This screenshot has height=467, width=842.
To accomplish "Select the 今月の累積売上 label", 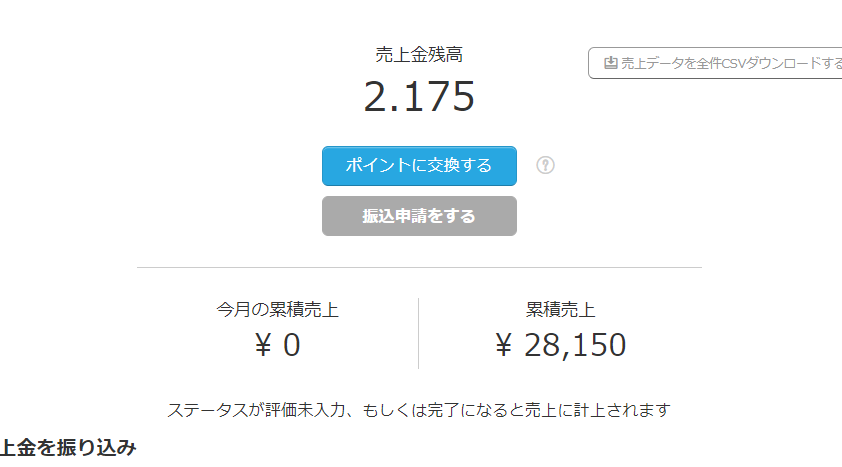I will [x=277, y=310].
